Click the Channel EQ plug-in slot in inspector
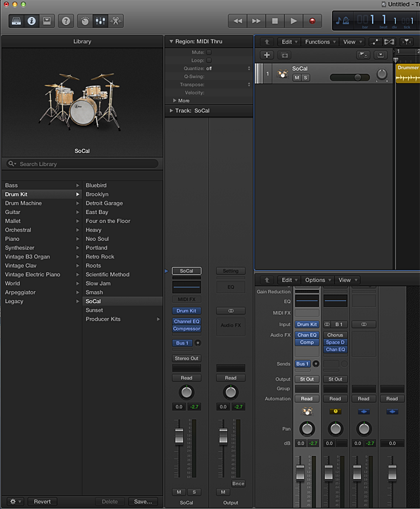This screenshot has height=509, width=420. tap(186, 321)
